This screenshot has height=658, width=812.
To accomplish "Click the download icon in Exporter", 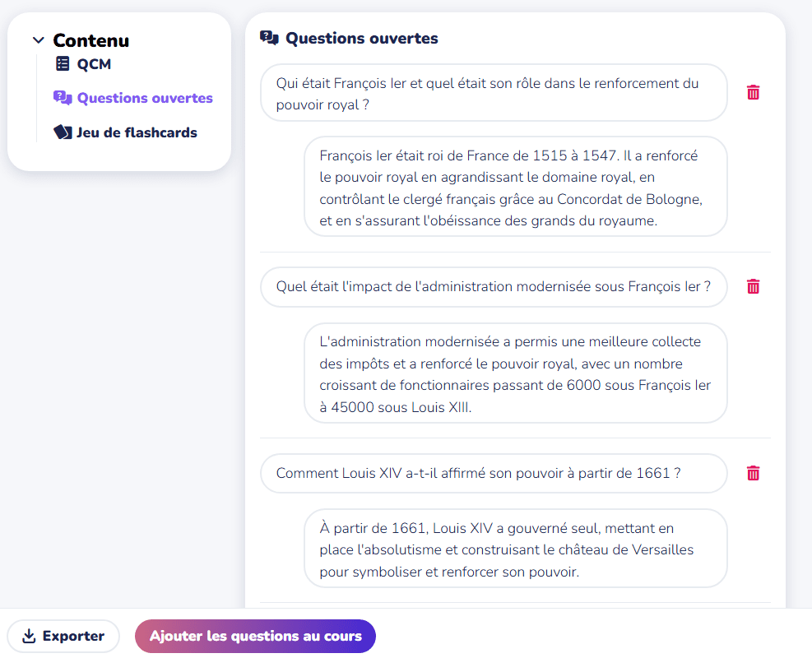I will [29, 636].
